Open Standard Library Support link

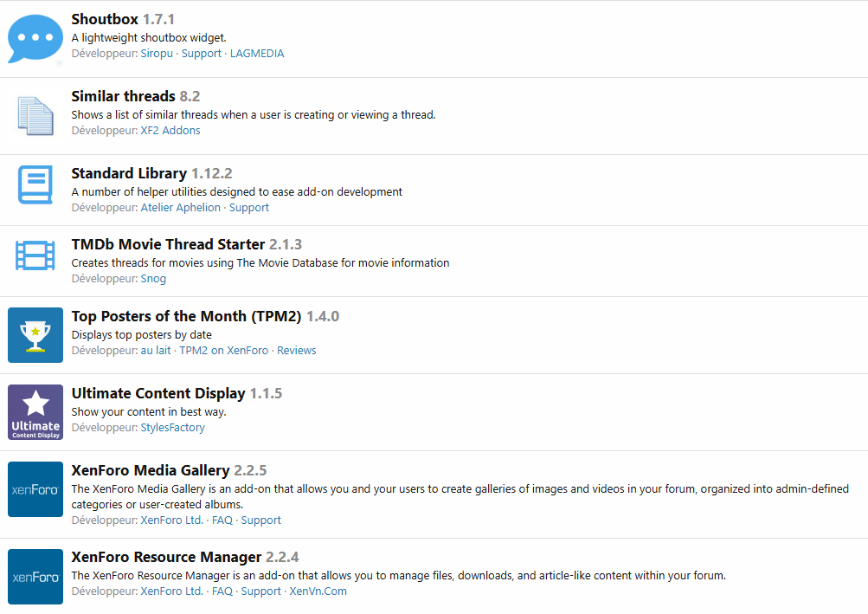(x=249, y=208)
